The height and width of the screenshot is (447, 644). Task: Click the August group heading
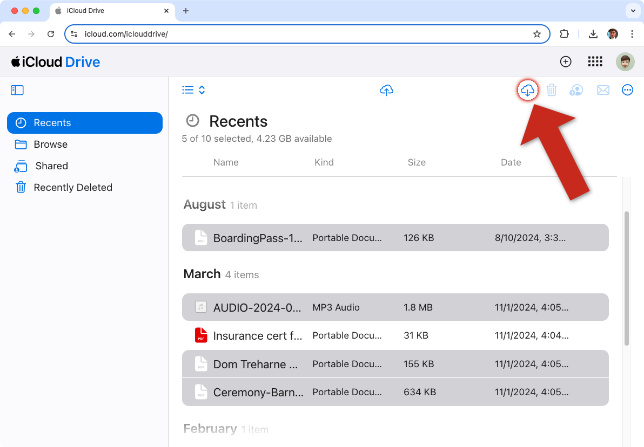click(x=205, y=205)
